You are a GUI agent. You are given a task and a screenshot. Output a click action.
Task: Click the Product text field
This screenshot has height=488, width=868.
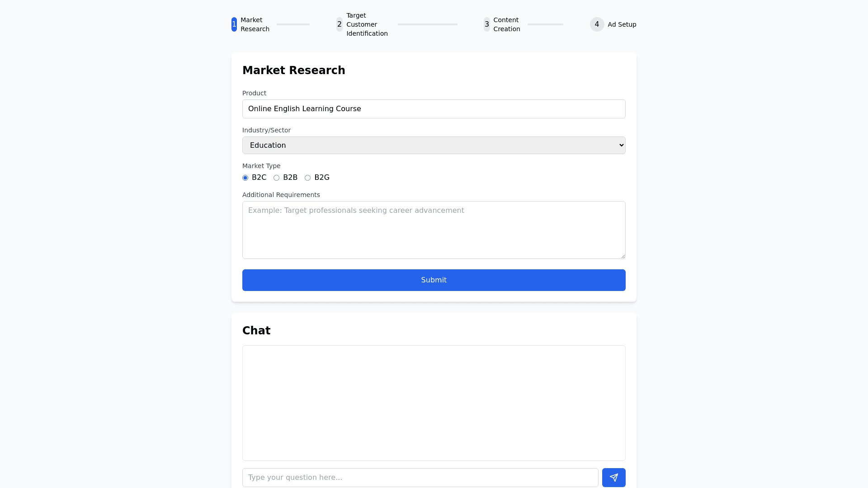[x=434, y=109]
